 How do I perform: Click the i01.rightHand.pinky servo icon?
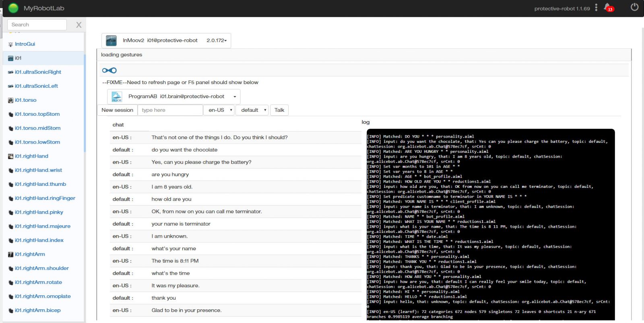[x=10, y=212]
